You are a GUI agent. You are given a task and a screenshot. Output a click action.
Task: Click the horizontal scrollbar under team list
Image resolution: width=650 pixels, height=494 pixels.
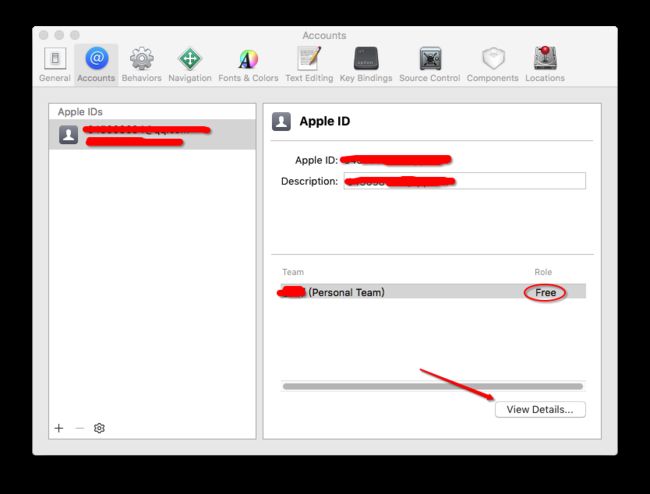[x=433, y=386]
